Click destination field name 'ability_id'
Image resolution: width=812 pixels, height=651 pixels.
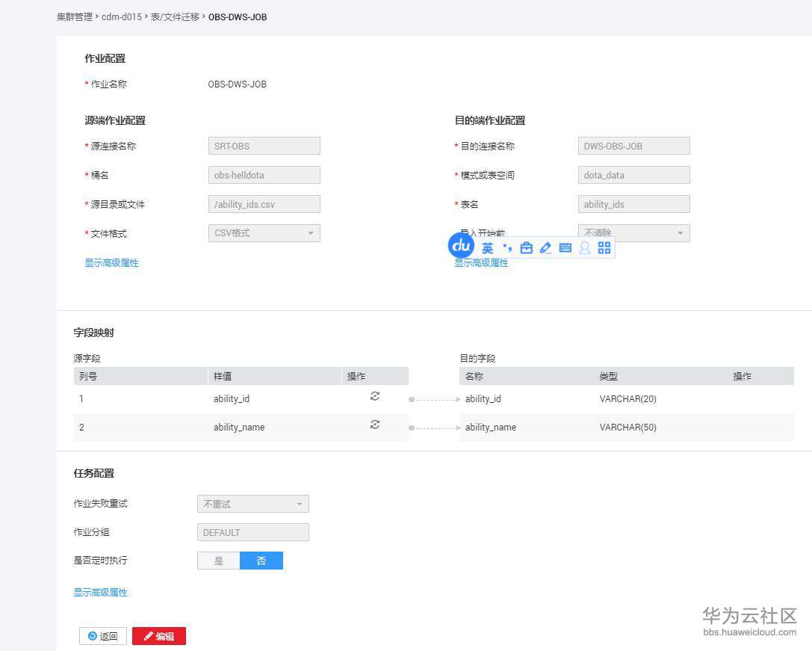coord(483,398)
